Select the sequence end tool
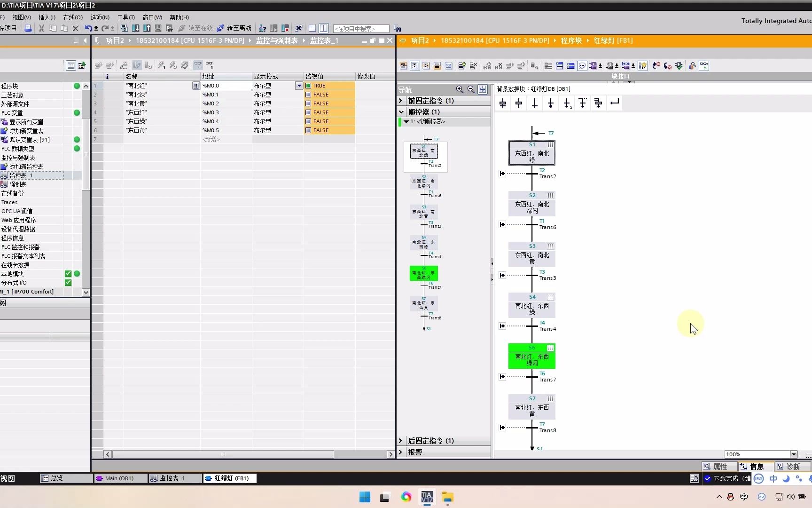 click(551, 103)
